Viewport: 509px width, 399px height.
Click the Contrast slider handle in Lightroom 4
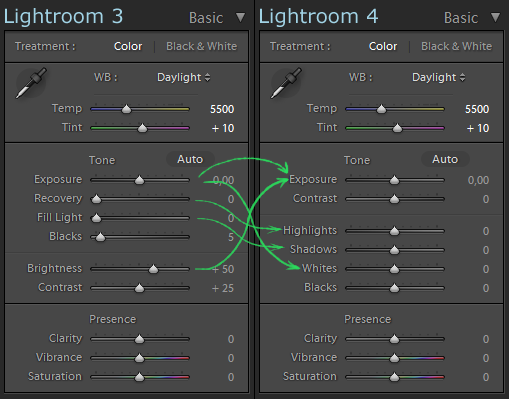pyautogui.click(x=394, y=199)
